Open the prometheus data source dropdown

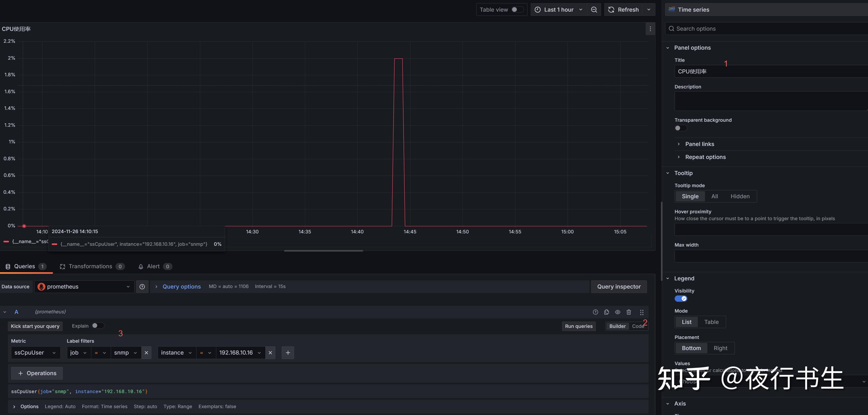pyautogui.click(x=84, y=287)
